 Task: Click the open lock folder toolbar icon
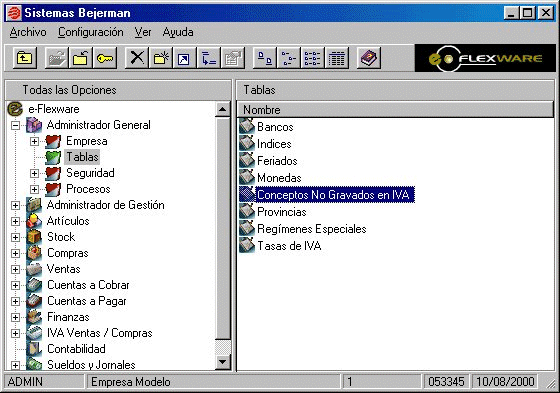pyautogui.click(x=81, y=58)
